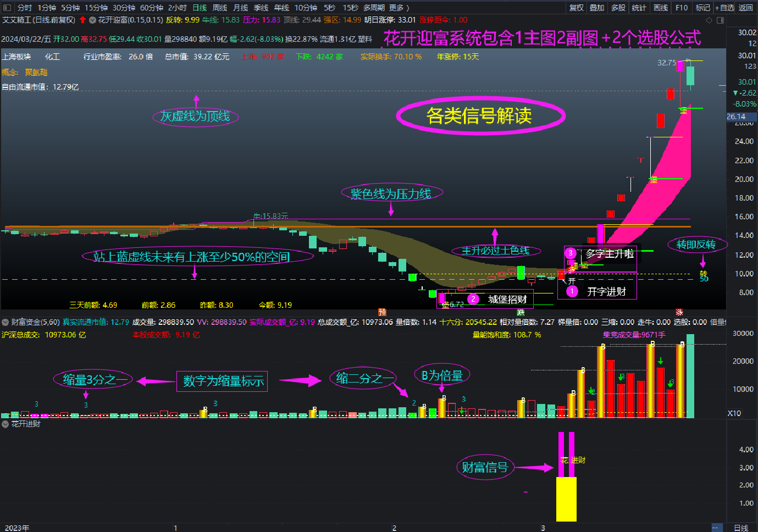Collapse the 花开进财 indicator panel
The height and width of the screenshot is (532, 758).
click(x=4, y=424)
